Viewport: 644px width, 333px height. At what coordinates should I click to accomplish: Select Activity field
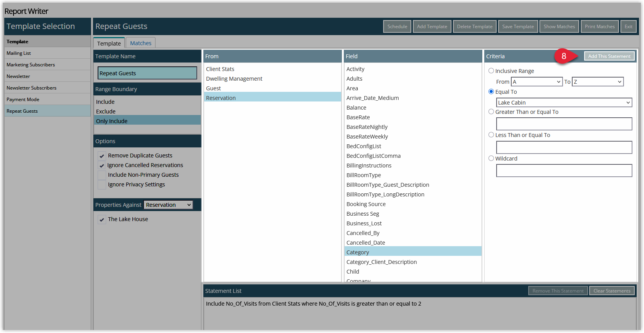413,69
